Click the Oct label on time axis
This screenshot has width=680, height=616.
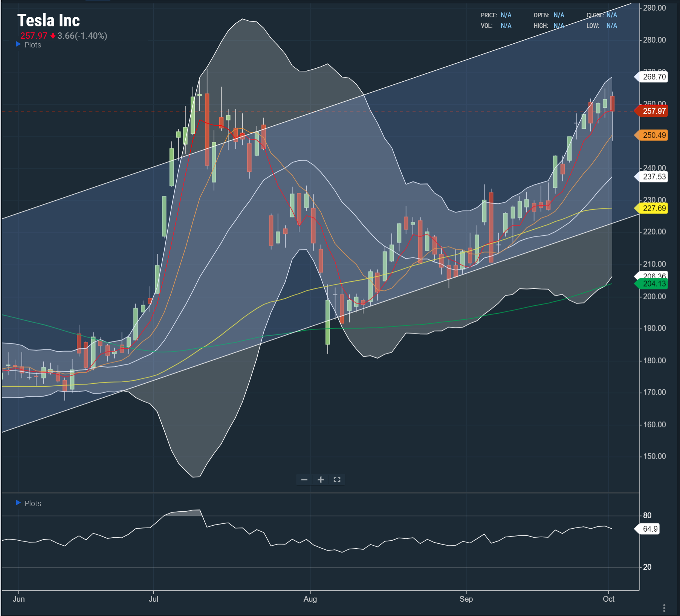tap(608, 599)
